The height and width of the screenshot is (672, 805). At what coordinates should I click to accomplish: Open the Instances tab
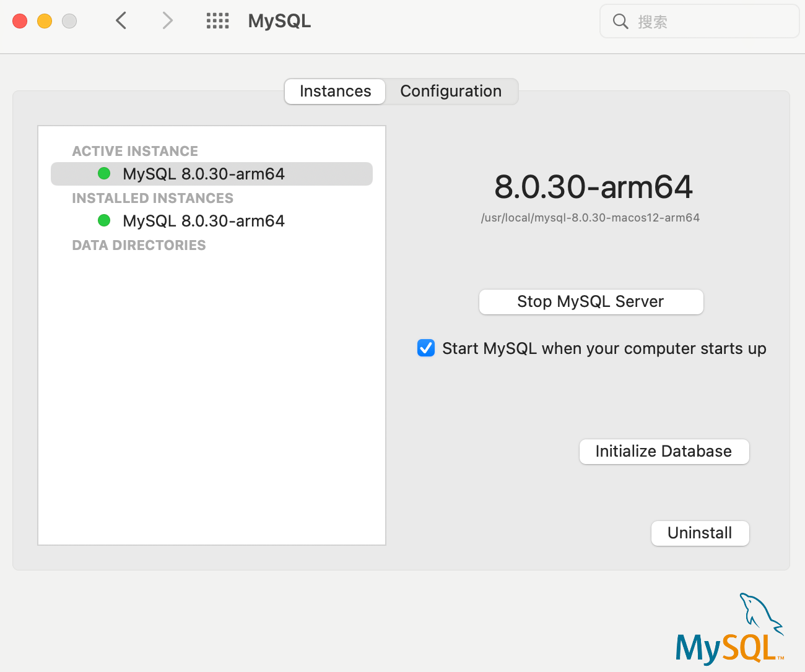pos(334,91)
